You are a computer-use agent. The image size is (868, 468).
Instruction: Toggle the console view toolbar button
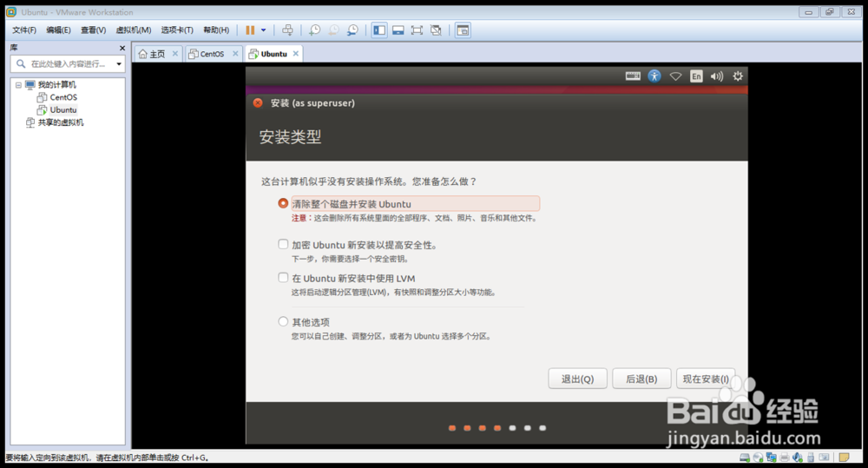tap(463, 30)
